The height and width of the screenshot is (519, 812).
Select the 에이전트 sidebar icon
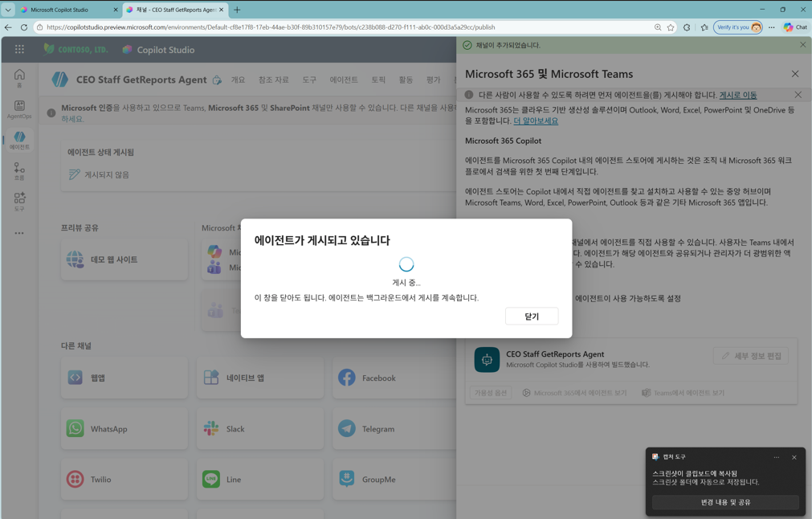[x=19, y=140]
